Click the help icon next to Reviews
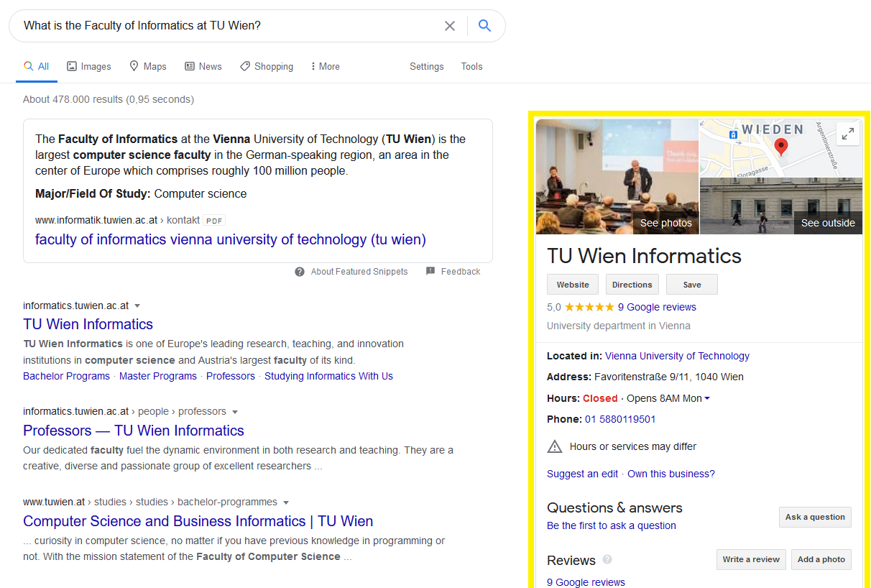Screen dimensions: 871x588 [607, 559]
